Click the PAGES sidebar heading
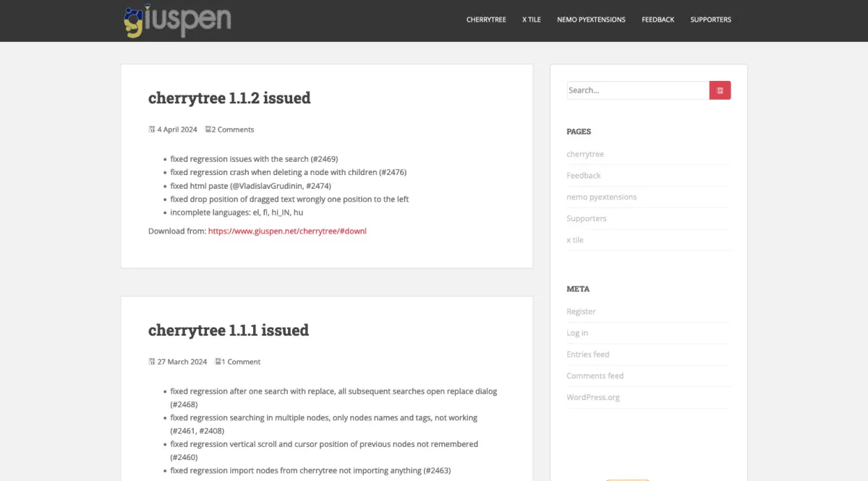Viewport: 868px width, 481px height. (579, 132)
